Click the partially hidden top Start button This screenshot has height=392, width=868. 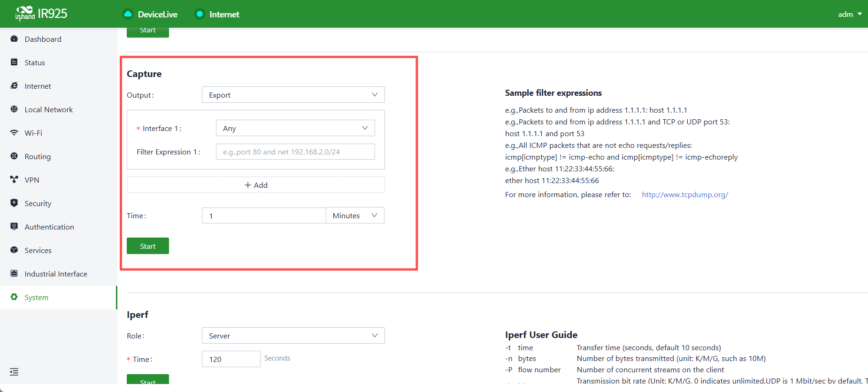[x=148, y=32]
